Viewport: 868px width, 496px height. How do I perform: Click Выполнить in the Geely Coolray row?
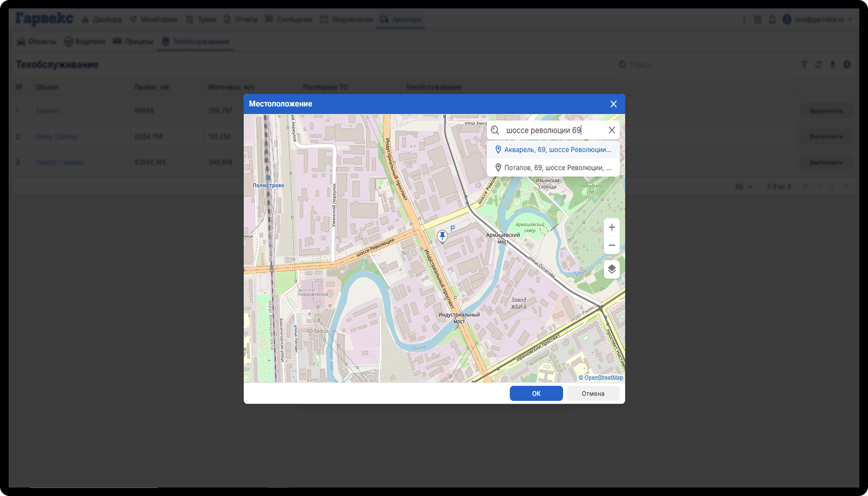(x=826, y=136)
